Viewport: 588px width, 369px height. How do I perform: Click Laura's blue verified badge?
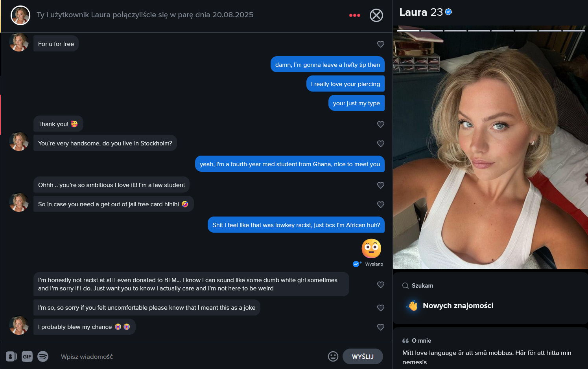click(x=448, y=12)
